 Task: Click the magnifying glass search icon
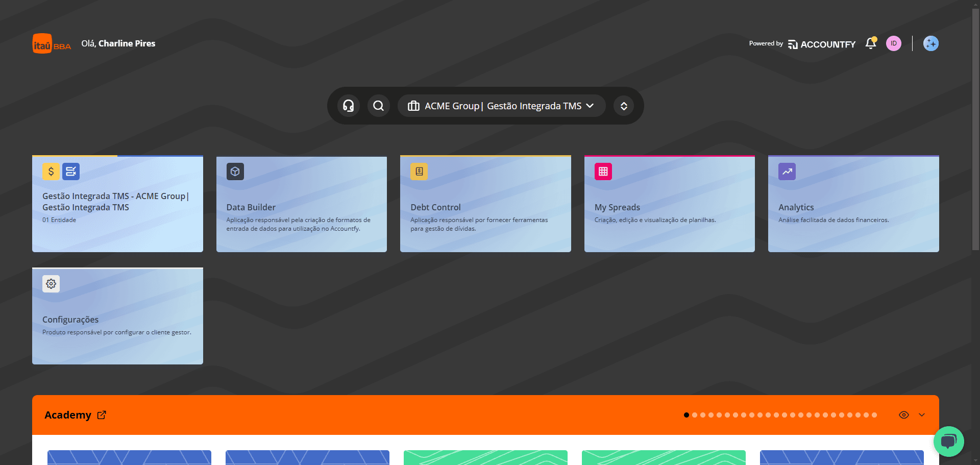pos(379,106)
